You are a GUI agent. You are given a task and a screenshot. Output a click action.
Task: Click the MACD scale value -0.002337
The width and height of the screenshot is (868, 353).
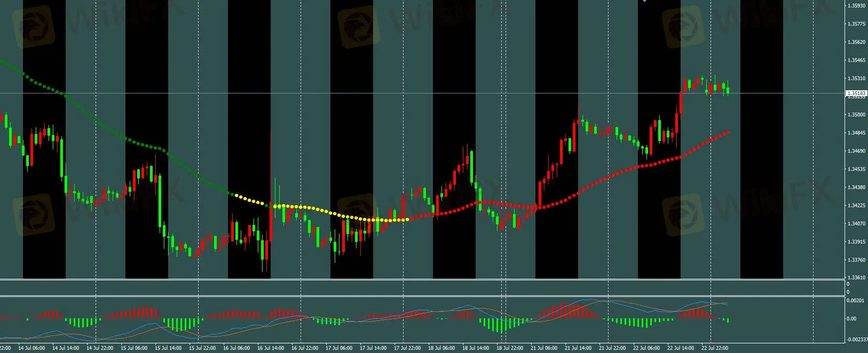click(857, 340)
